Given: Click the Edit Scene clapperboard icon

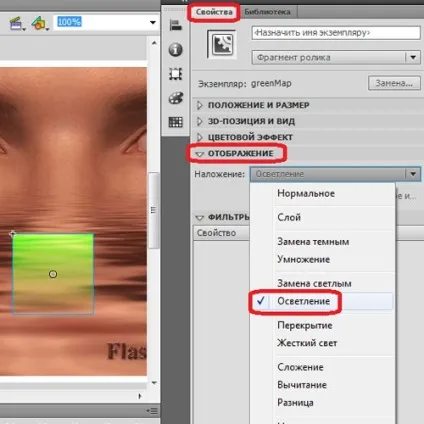Looking at the screenshot, I should [16, 24].
